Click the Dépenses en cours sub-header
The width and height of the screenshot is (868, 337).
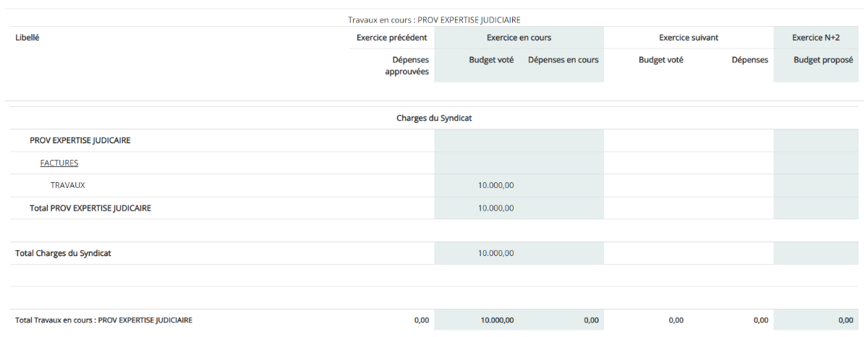coord(563,60)
